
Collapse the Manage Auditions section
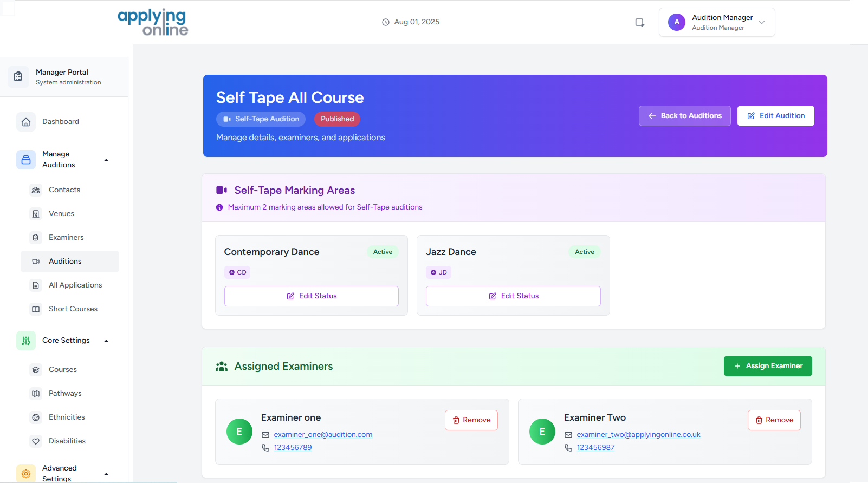click(106, 160)
